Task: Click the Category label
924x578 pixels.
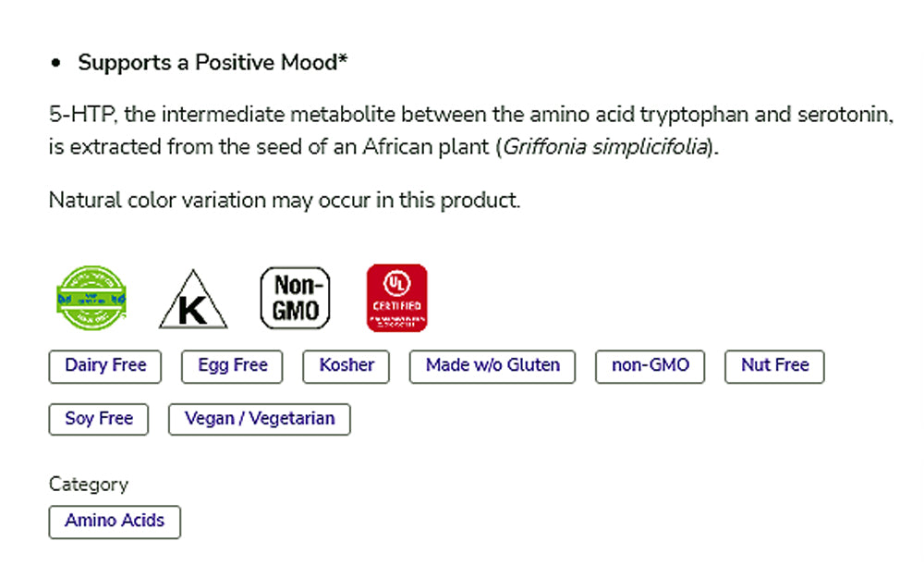Action: [x=89, y=484]
